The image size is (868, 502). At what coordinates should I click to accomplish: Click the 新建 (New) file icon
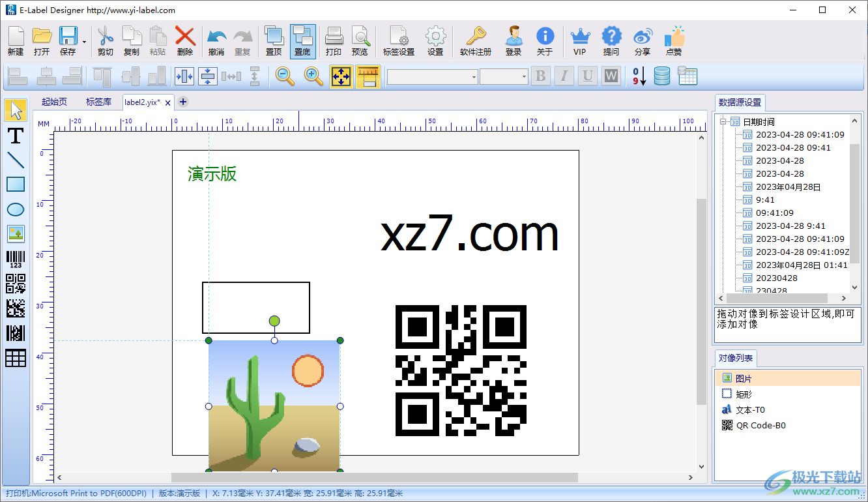pyautogui.click(x=16, y=41)
